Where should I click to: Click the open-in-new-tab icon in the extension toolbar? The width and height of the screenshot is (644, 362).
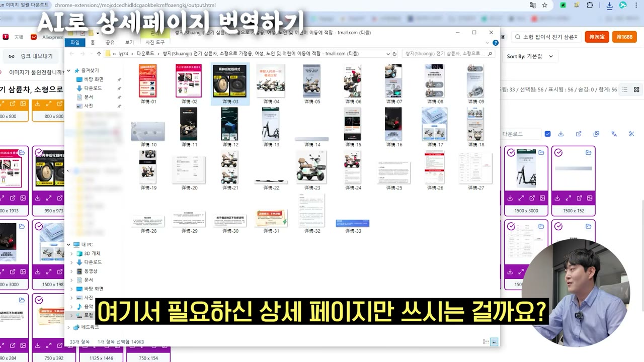point(579,134)
